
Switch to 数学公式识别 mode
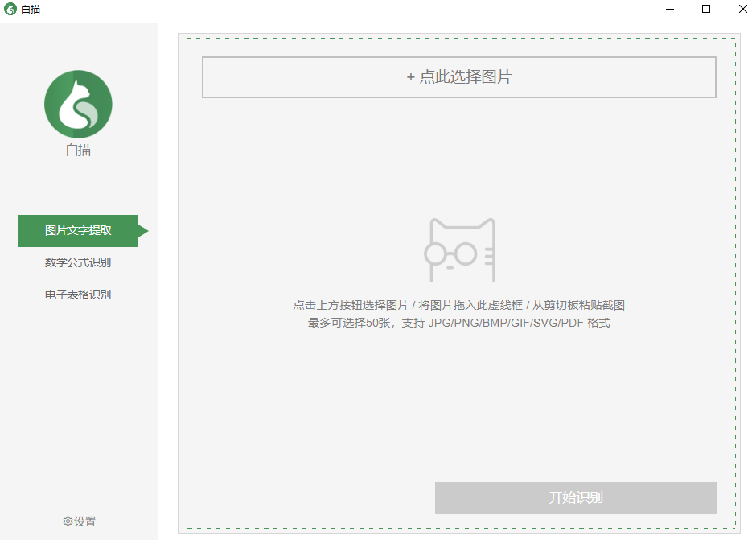pyautogui.click(x=78, y=262)
